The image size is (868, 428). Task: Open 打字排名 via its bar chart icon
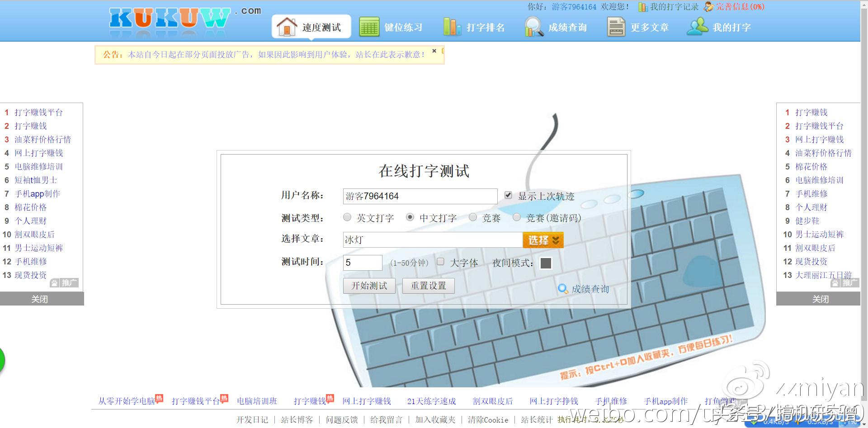[452, 26]
